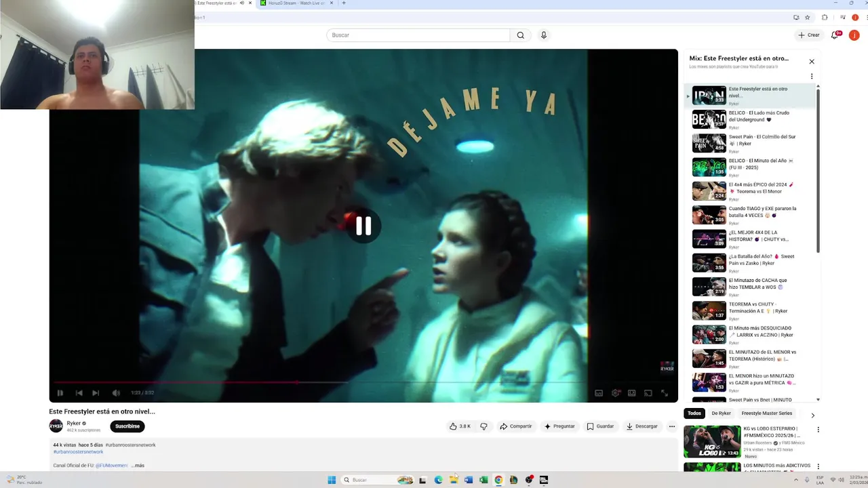The height and width of the screenshot is (488, 868).
Task: Open Windows Start menu
Action: click(x=332, y=480)
